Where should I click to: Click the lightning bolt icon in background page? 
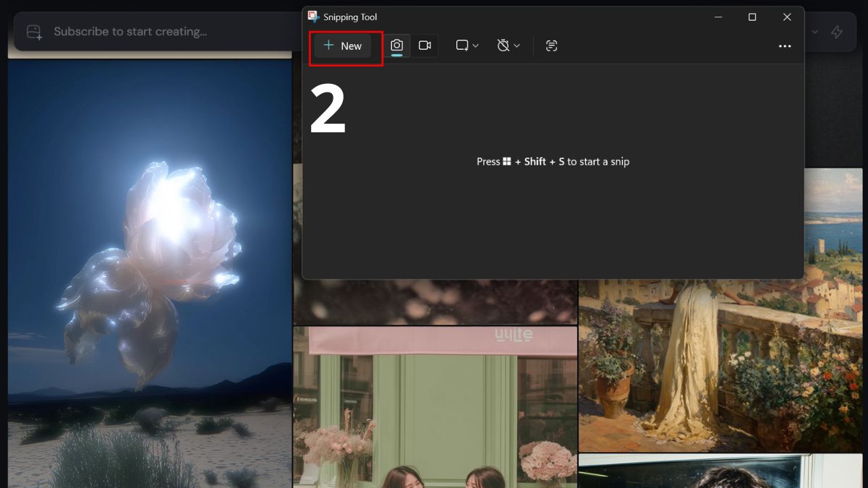[837, 32]
